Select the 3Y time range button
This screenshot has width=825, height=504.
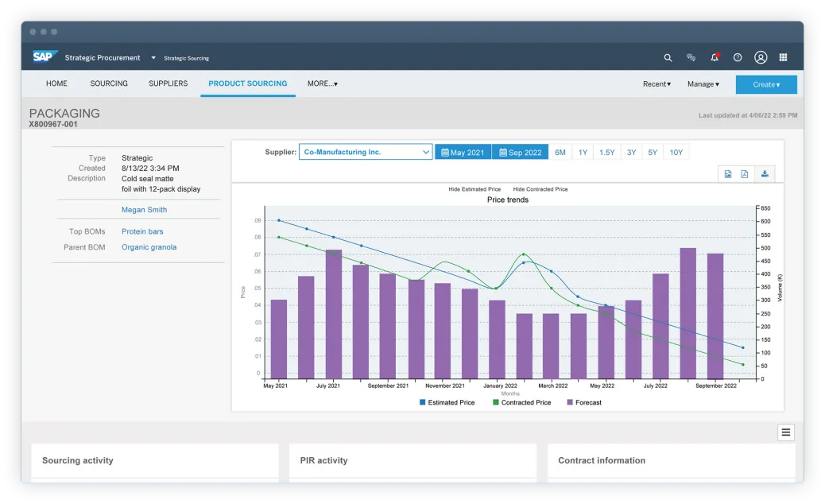pos(631,153)
